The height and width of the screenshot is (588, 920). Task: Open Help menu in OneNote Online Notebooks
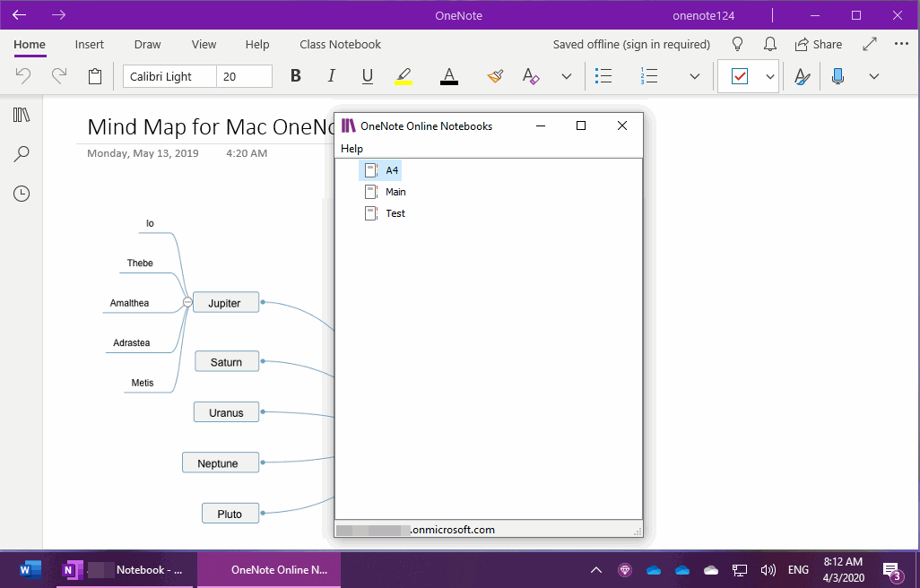point(352,149)
